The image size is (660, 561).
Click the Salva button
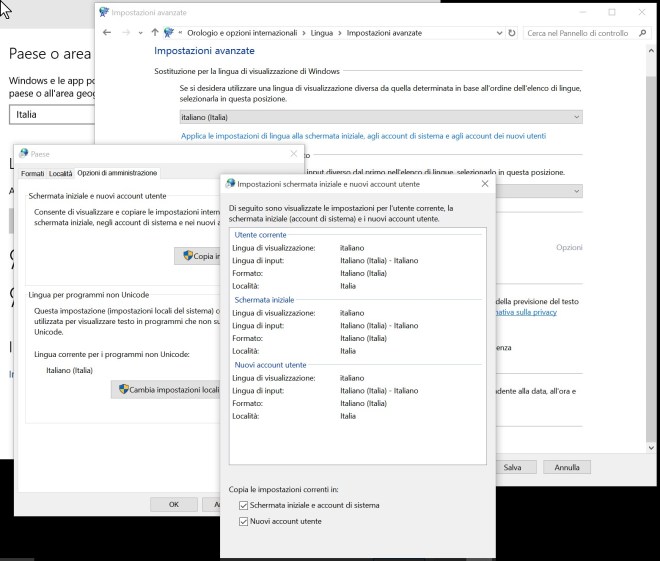[x=516, y=467]
